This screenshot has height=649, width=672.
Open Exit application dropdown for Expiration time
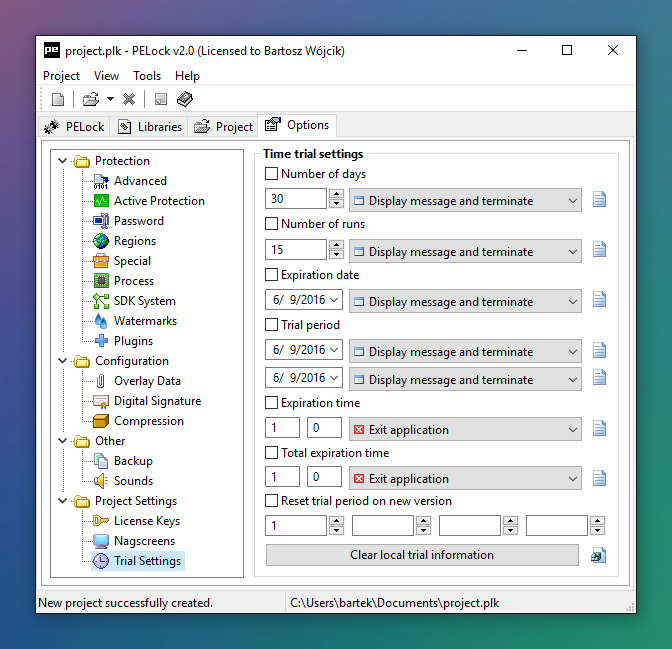tap(465, 430)
